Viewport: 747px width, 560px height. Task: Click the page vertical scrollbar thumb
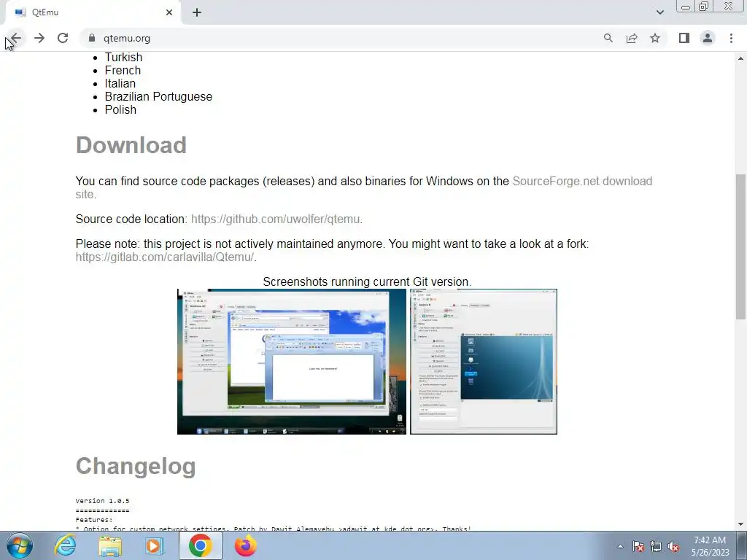[741, 246]
